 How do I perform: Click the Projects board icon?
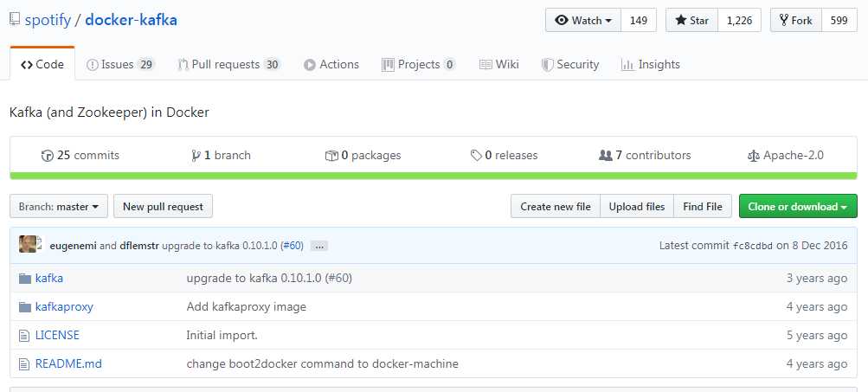point(388,65)
